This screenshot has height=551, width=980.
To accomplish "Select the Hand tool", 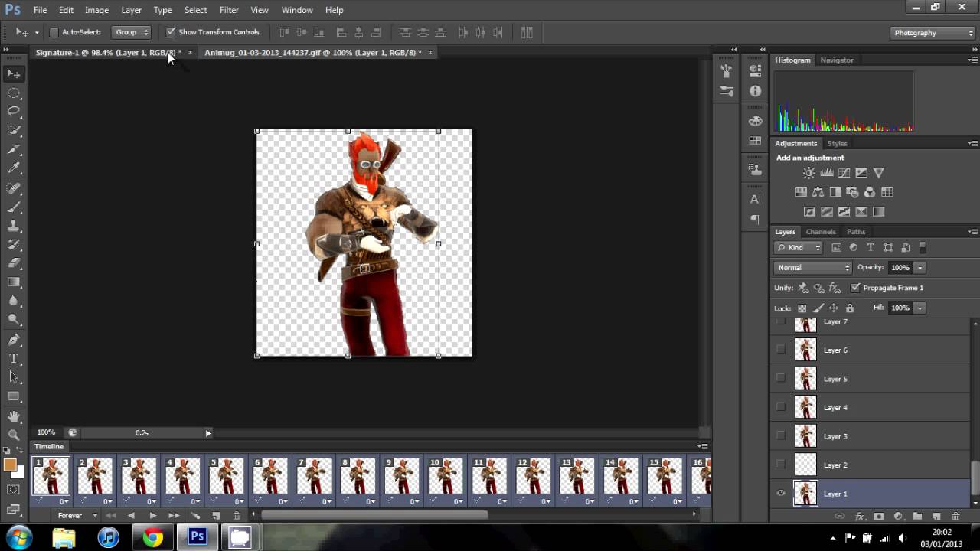I will pyautogui.click(x=14, y=416).
